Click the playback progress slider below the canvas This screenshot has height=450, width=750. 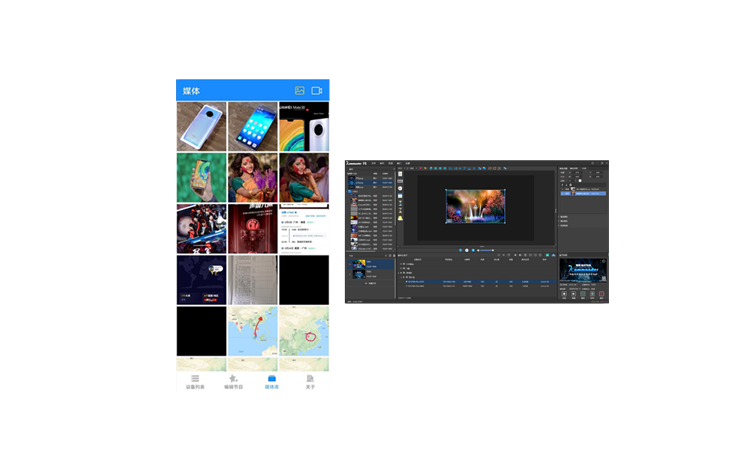pos(484,250)
